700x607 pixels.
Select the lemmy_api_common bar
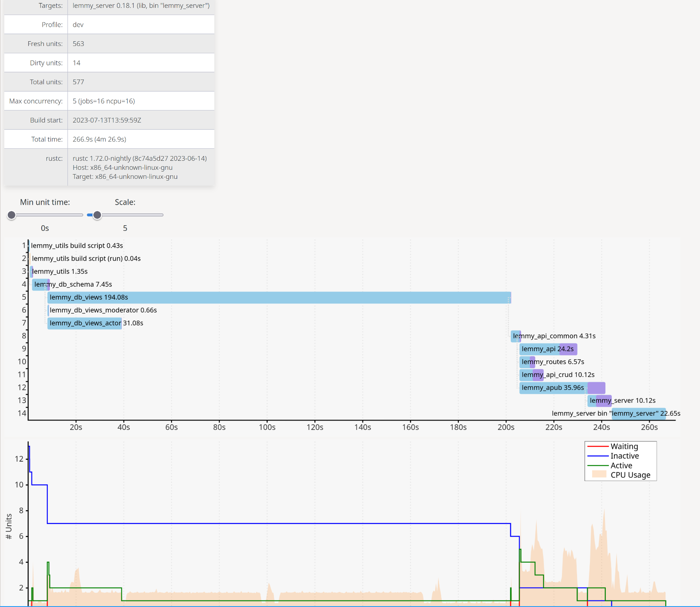515,336
